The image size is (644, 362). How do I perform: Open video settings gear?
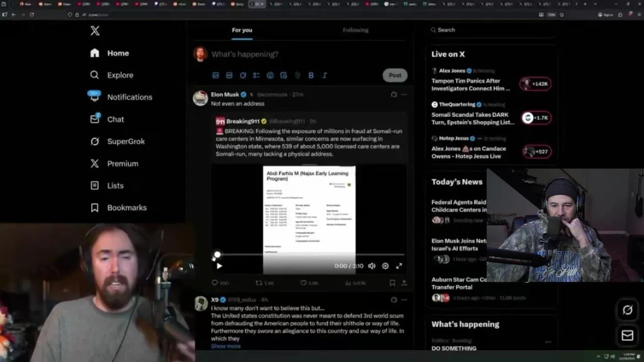tap(385, 266)
